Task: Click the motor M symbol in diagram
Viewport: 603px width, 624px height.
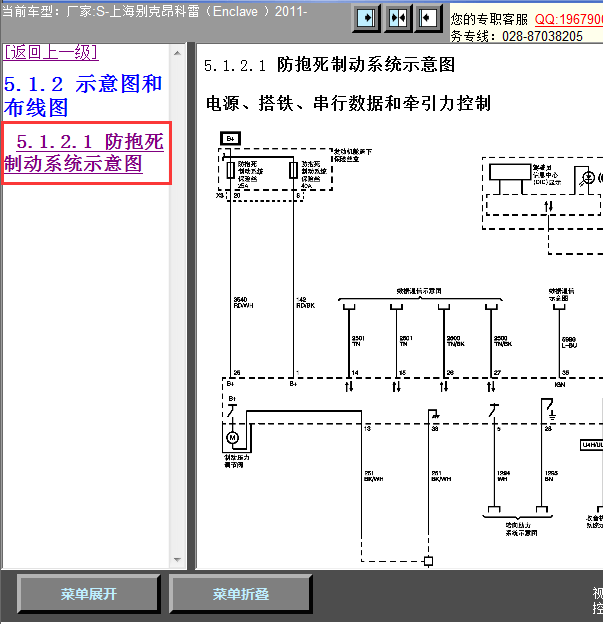Action: tap(232, 438)
